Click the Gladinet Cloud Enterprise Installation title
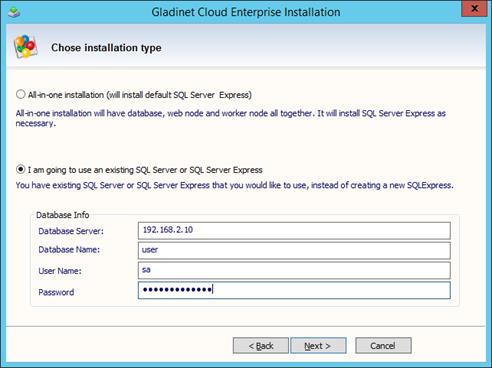Viewport: 492px width, 368px height. [x=246, y=12]
